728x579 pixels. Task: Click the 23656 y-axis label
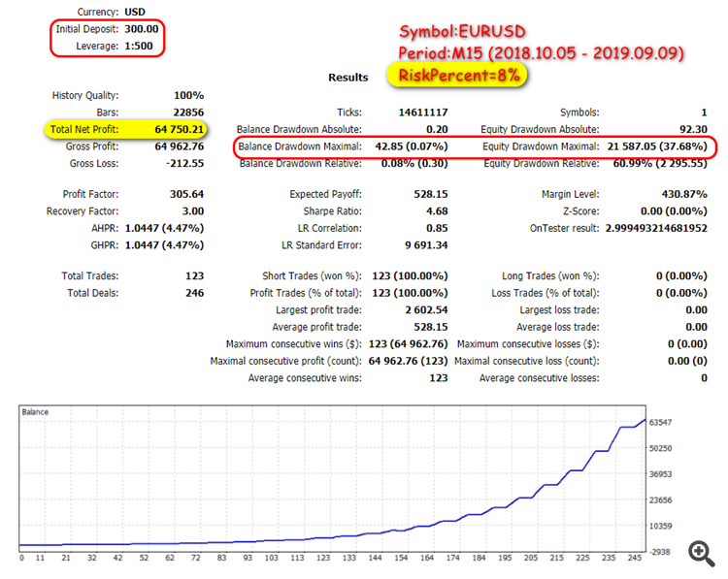click(x=660, y=500)
